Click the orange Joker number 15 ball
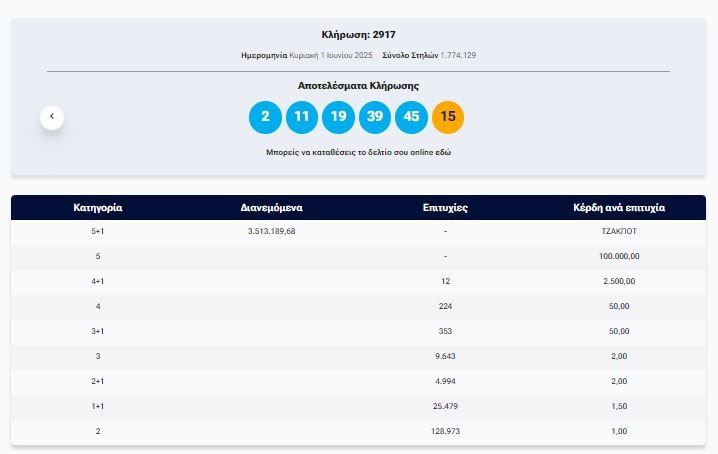Screen dimensions: 718x454 point(448,117)
